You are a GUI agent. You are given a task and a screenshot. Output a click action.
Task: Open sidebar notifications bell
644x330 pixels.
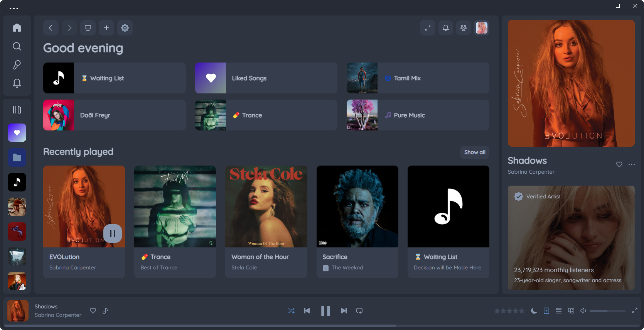point(17,83)
